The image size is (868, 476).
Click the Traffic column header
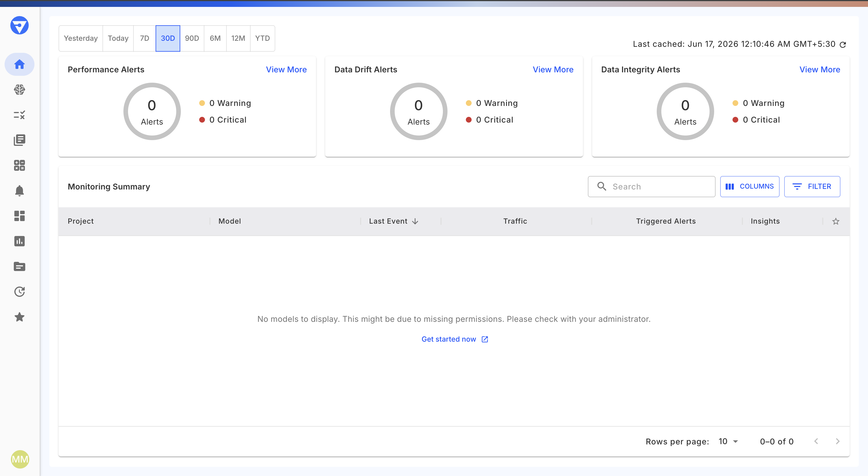click(515, 221)
